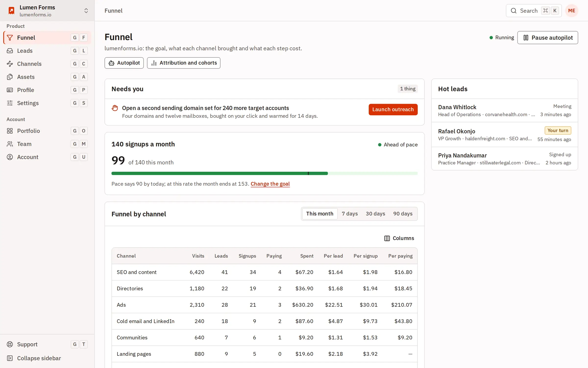
Task: Click the Leads inbox icon
Action: coord(10,51)
